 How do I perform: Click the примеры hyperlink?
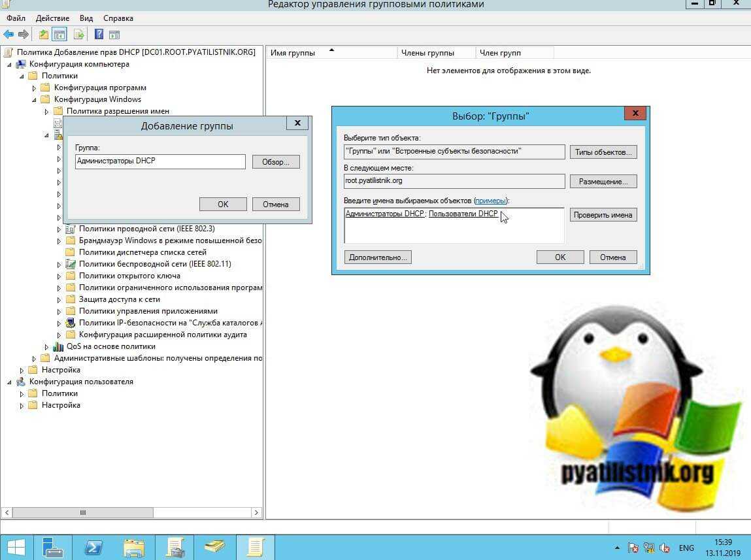point(490,201)
